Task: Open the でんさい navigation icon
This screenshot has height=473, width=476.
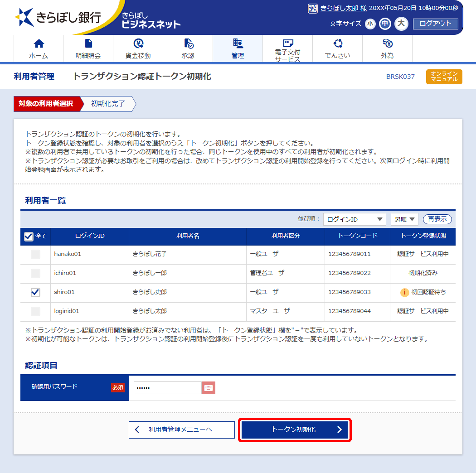Action: (338, 43)
